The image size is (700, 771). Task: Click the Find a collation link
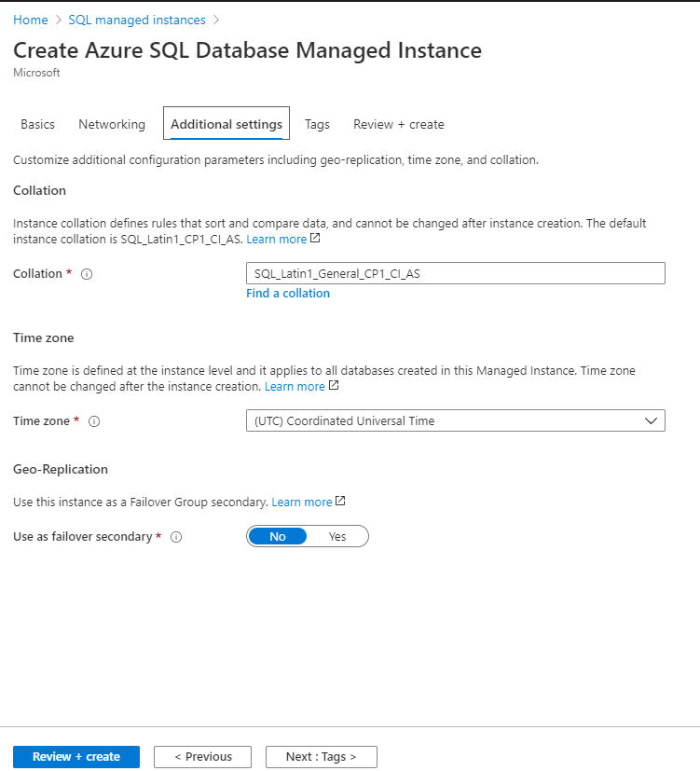(287, 293)
